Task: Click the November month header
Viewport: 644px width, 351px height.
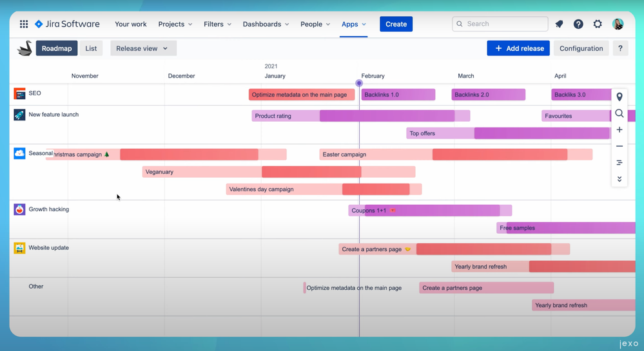Action: (84, 76)
